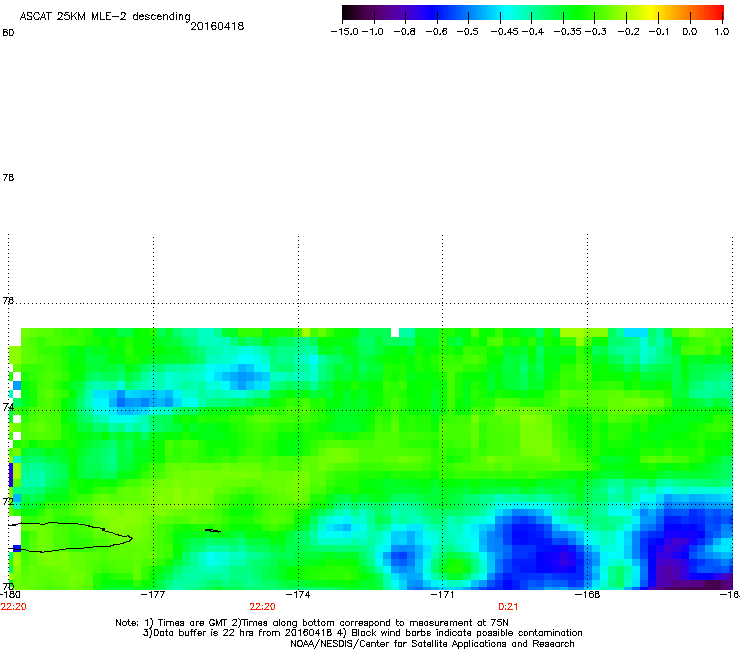The image size is (740, 650).
Task: Click the "-0.35" color scale label
Action: (567, 32)
